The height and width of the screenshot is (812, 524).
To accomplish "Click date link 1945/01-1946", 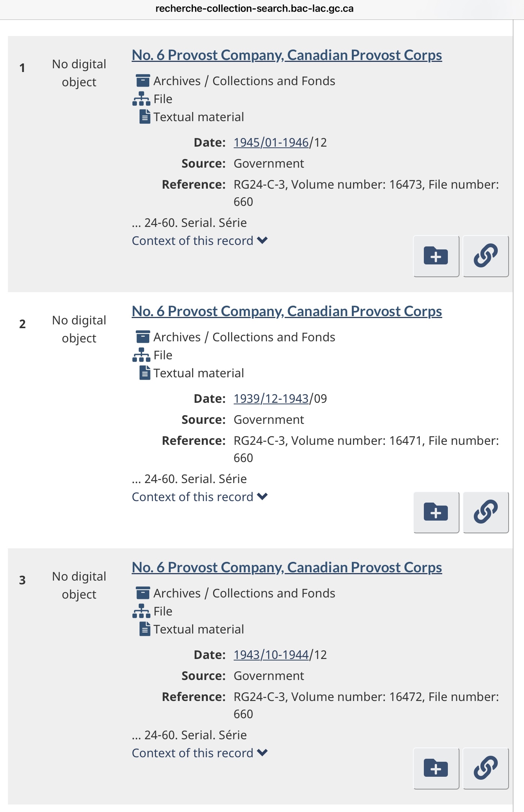I will 271,143.
